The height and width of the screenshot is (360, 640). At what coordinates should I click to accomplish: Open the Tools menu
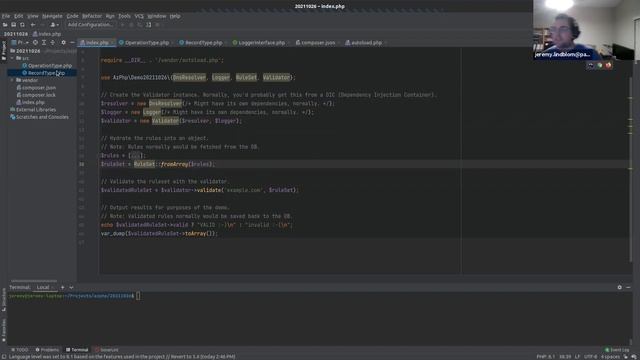124,16
